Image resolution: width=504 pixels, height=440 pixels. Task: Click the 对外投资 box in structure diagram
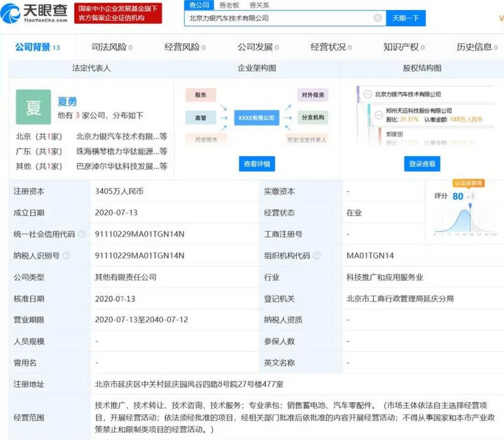pyautogui.click(x=312, y=94)
